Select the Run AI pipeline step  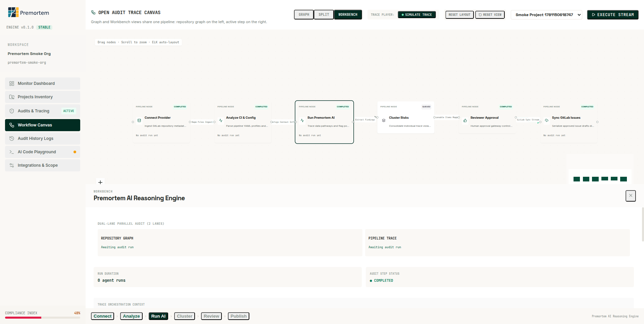click(158, 316)
